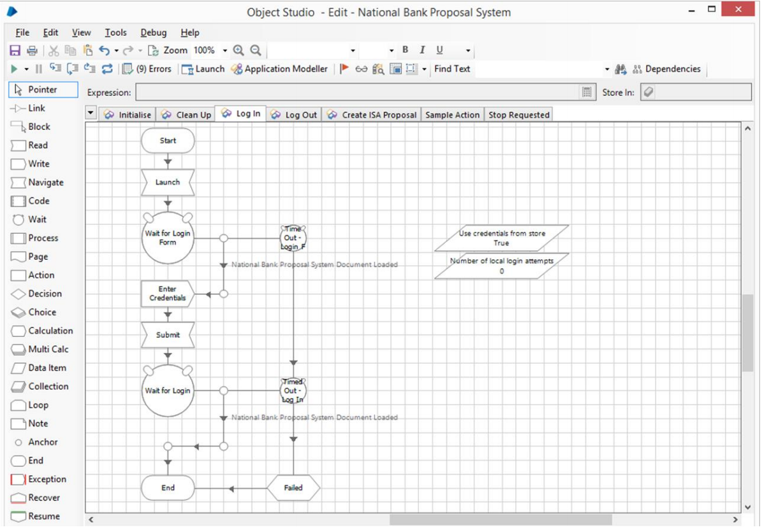Open the Stop Requested tab
This screenshot has width=762, height=532.
(518, 115)
